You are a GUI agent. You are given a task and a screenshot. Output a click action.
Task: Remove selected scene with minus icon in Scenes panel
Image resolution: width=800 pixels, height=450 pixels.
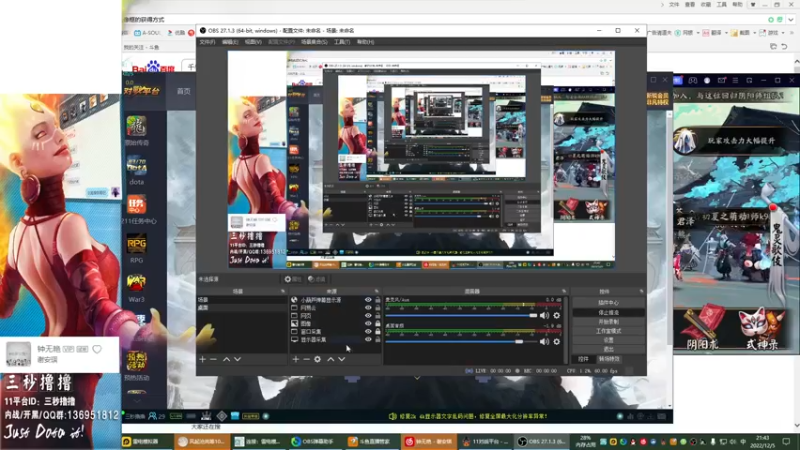click(213, 359)
